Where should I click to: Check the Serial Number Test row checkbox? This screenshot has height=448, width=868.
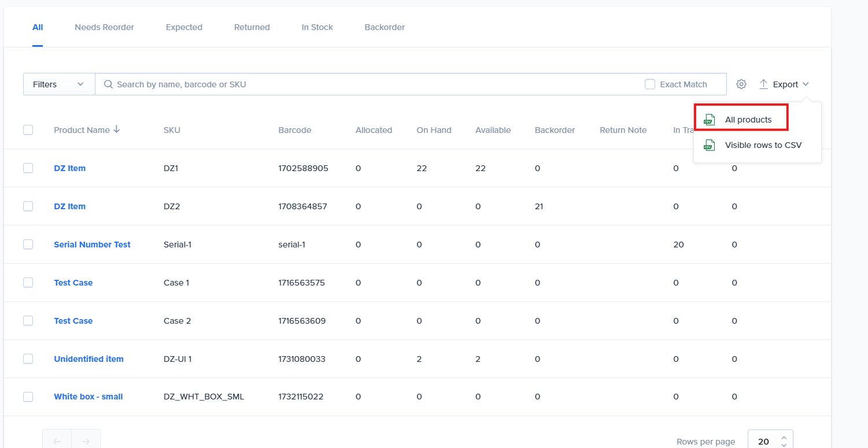pyautogui.click(x=28, y=245)
